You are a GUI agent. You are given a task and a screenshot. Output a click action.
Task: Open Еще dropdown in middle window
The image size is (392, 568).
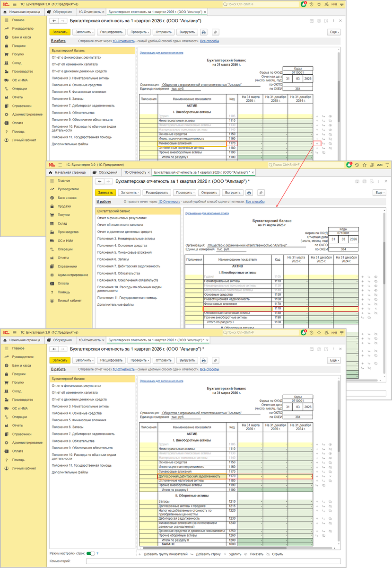379,193
